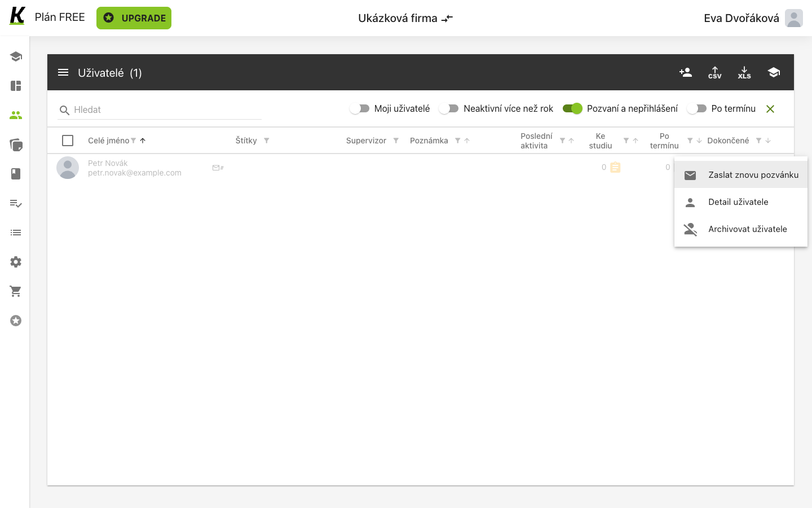812x508 pixels.
Task: Click the CSV import icon
Action: pyautogui.click(x=715, y=72)
